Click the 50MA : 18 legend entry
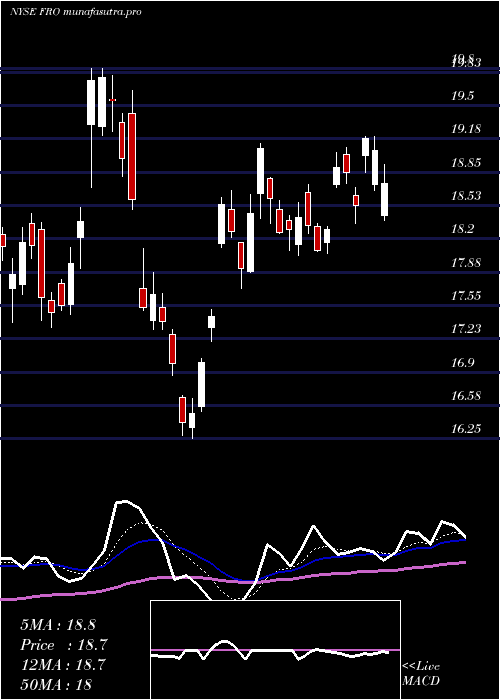Image resolution: width=500 pixels, height=700 pixels. coord(56,684)
